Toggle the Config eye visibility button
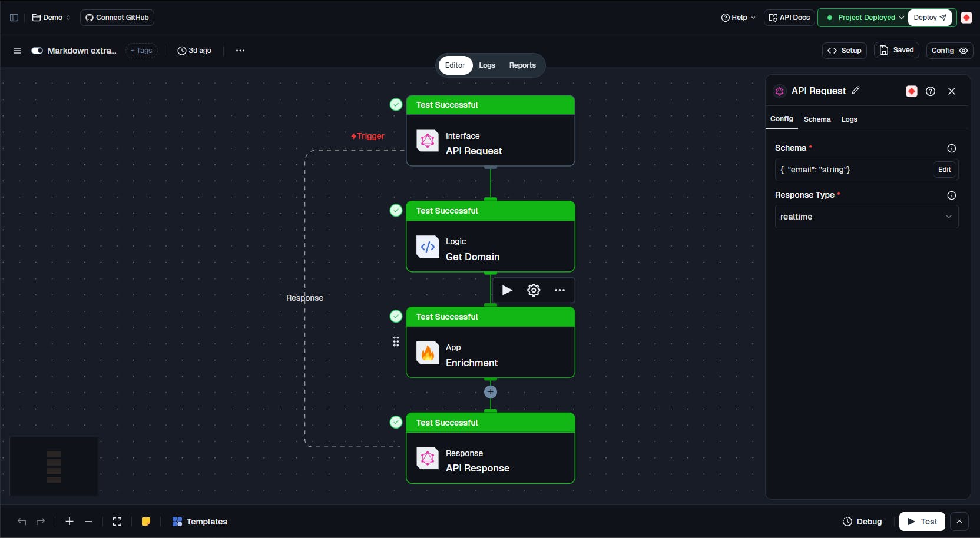Image resolution: width=980 pixels, height=538 pixels. 949,51
